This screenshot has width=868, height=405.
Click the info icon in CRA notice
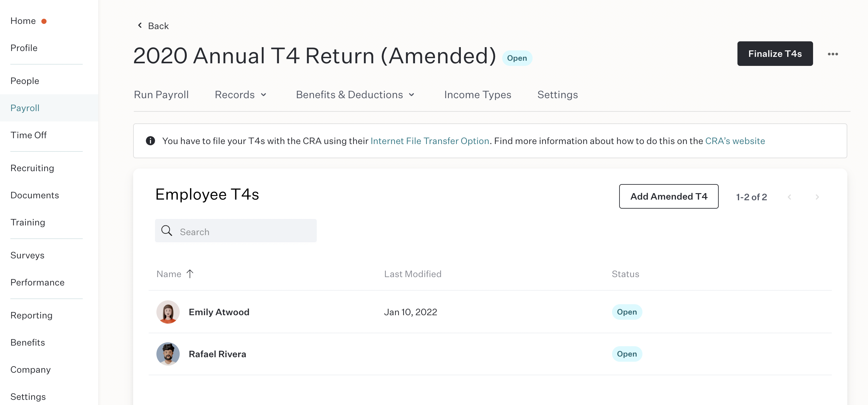pos(150,141)
